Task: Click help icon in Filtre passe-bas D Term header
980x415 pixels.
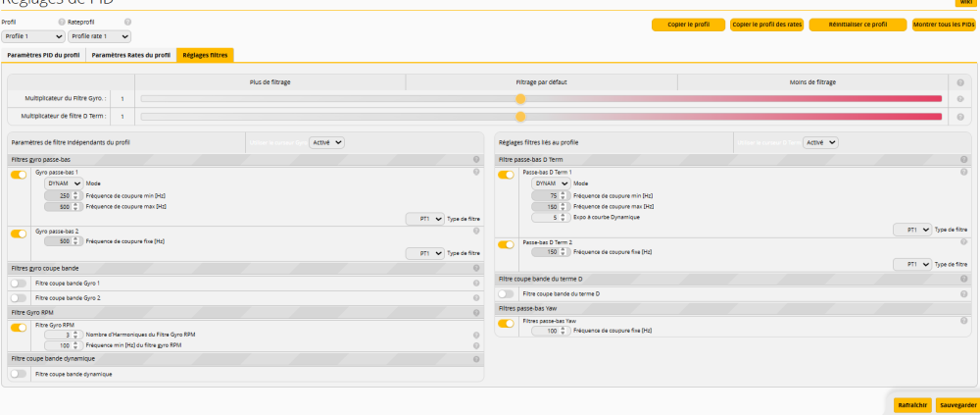Action: 963,159
